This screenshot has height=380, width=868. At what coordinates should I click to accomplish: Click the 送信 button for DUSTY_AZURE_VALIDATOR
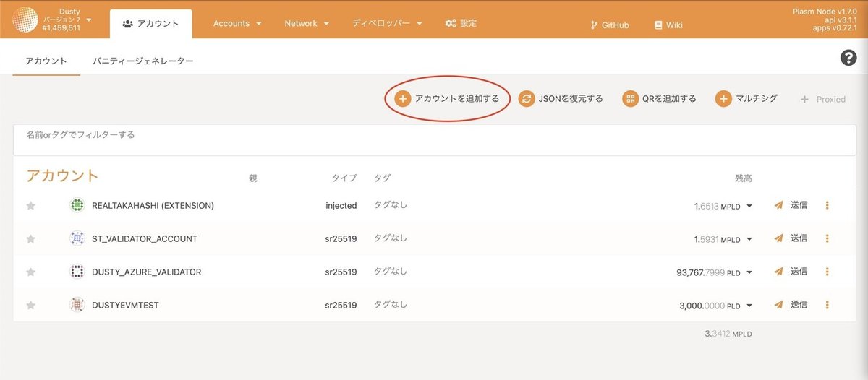(x=791, y=272)
